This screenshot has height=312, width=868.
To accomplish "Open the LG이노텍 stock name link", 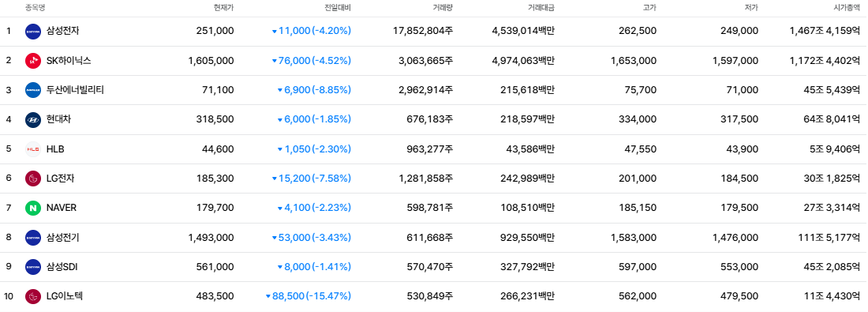I will [65, 296].
